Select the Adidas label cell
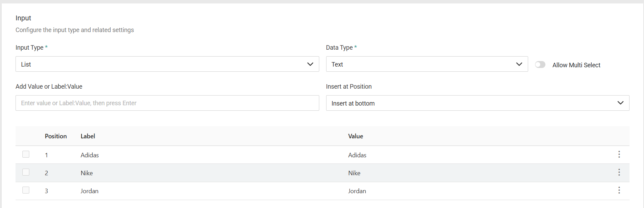Screen dimensions: 644x208 pos(90,155)
